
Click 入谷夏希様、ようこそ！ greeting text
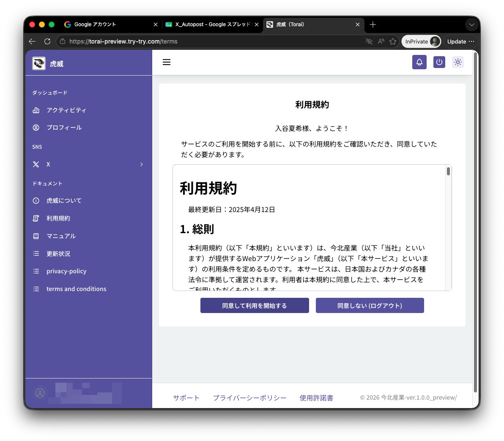(x=312, y=128)
